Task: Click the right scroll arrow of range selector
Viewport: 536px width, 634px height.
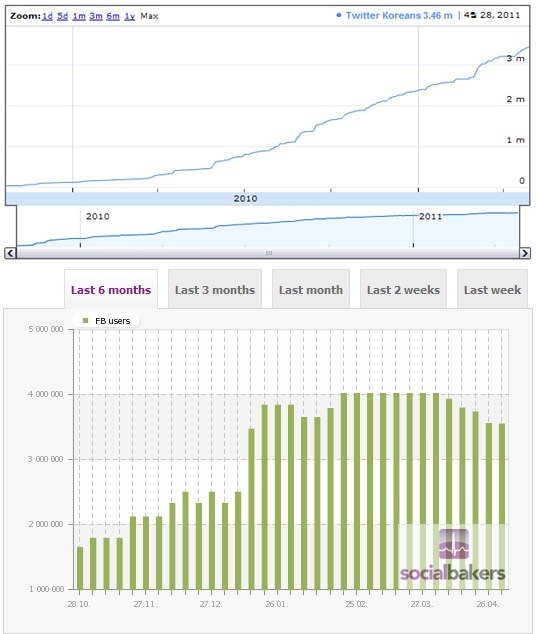Action: point(525,253)
